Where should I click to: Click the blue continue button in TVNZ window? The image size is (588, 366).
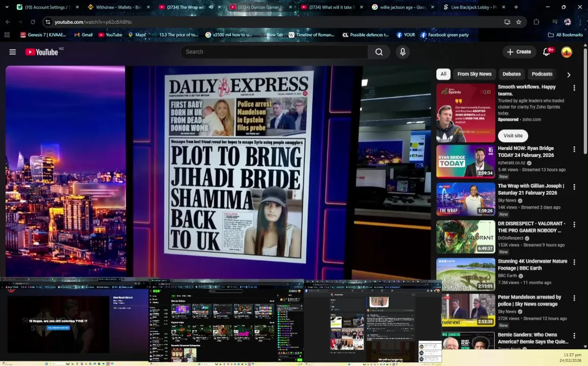(x=58, y=328)
